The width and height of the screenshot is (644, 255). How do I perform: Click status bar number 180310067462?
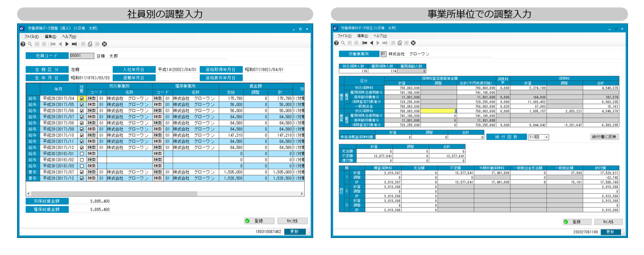[267, 232]
